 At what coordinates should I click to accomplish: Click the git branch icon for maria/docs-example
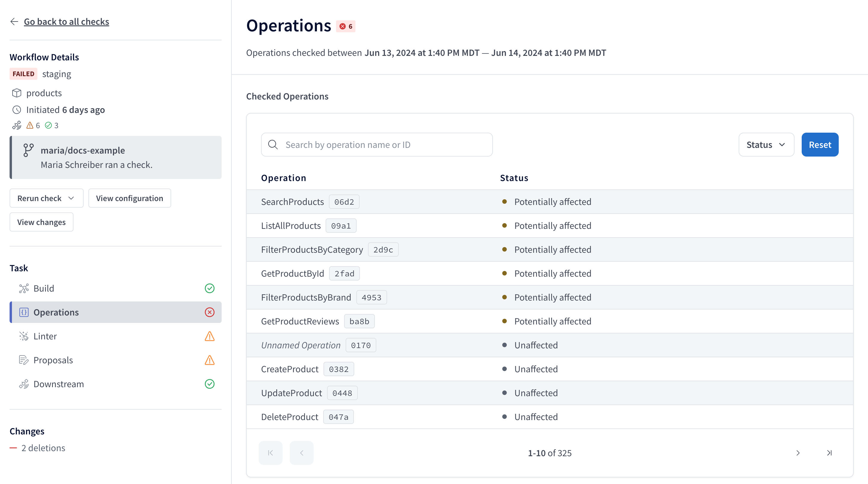[x=28, y=150]
